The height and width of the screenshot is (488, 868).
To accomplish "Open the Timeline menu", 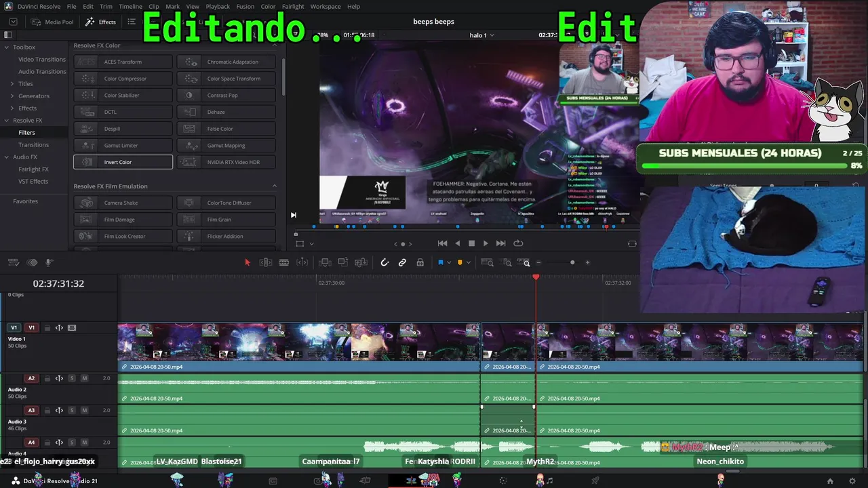I will click(131, 6).
